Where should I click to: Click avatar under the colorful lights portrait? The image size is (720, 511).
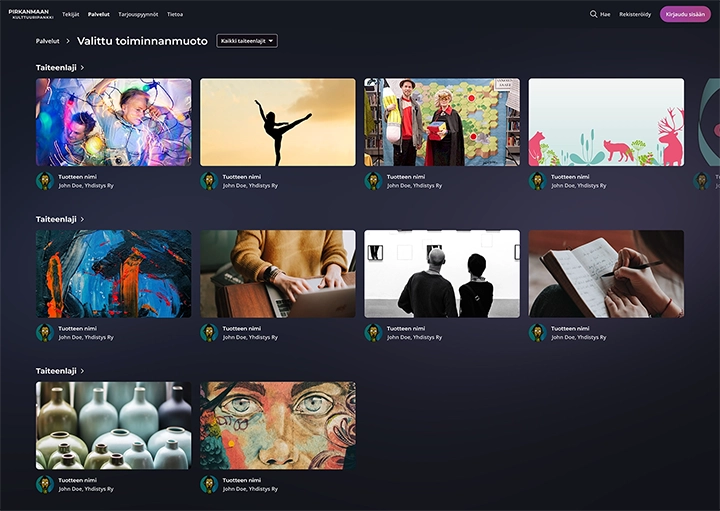[45, 181]
